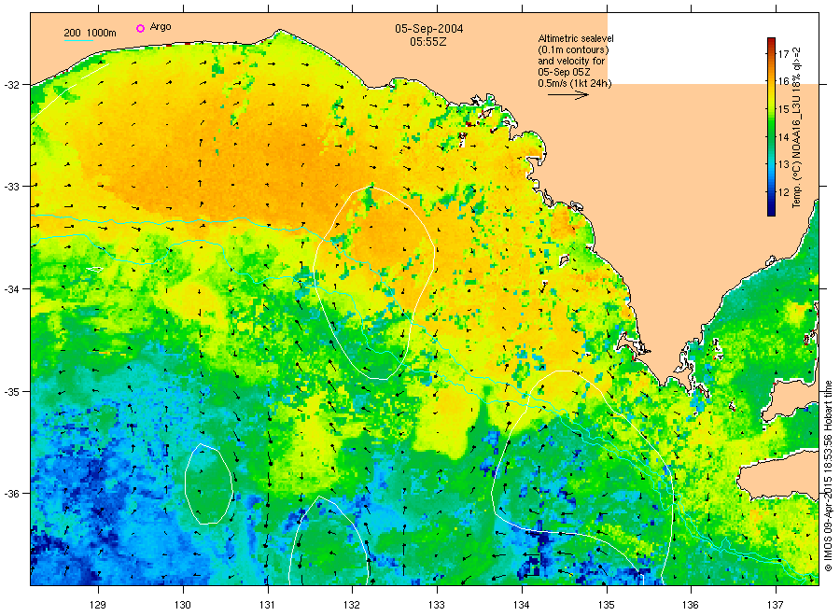Click the '17' colorbar tick label
The height and width of the screenshot is (616, 840).
pyautogui.click(x=783, y=53)
